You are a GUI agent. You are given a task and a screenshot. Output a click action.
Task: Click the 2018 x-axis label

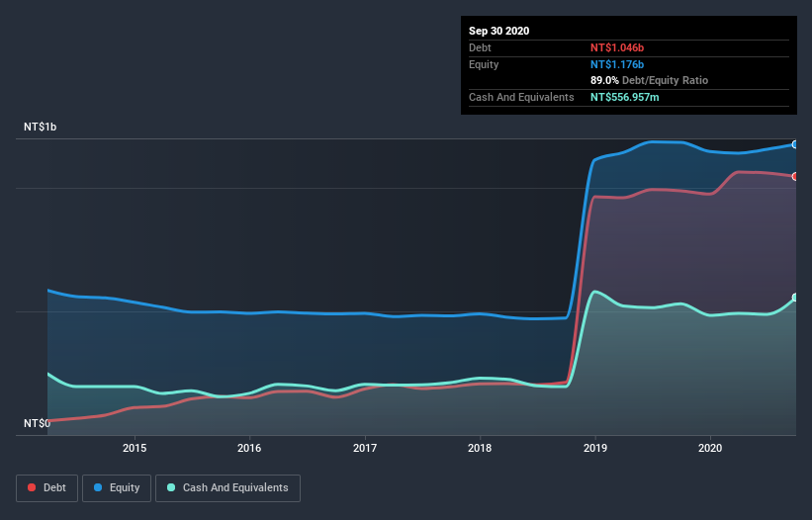pos(480,448)
